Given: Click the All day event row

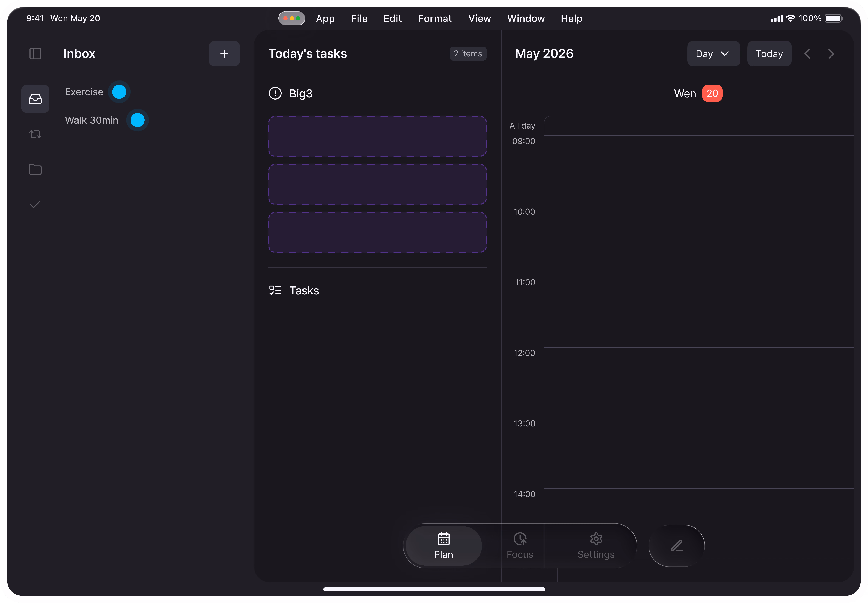Looking at the screenshot, I should 698,126.
